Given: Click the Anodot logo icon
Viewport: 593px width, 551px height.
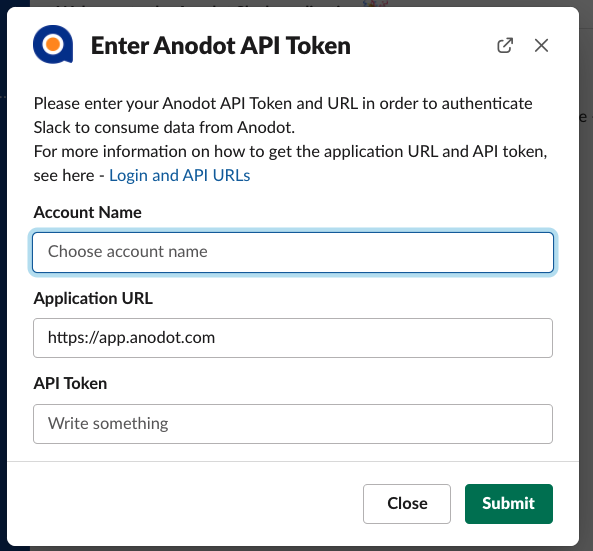Looking at the screenshot, I should click(x=53, y=45).
